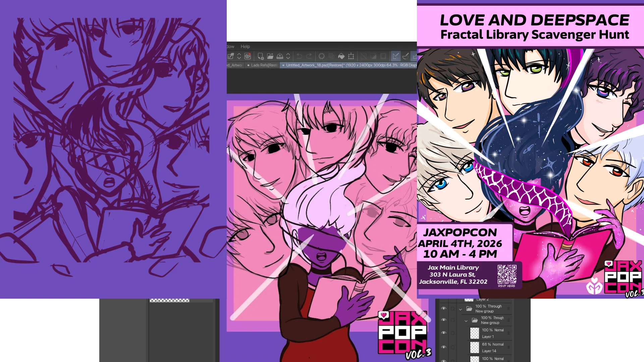644x362 pixels.
Task: Collapse the outer New group folder
Action: (x=461, y=309)
